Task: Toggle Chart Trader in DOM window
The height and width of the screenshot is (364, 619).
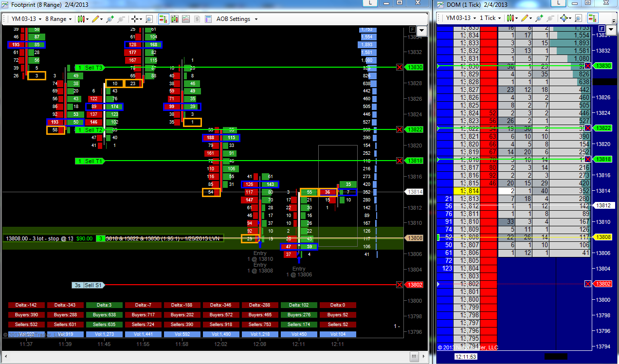Action: coord(592,18)
